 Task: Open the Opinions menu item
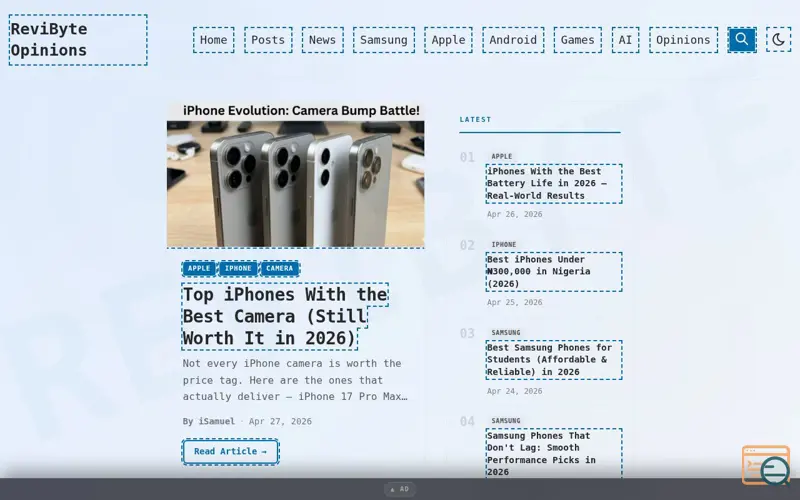(x=683, y=40)
